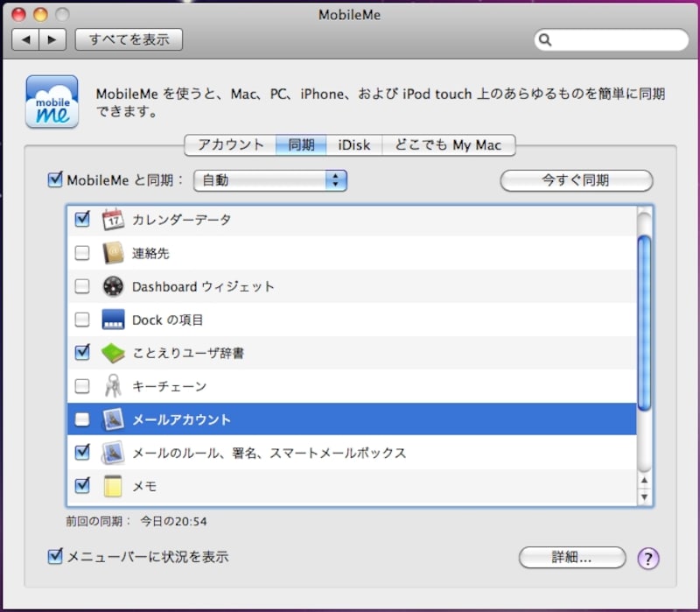The width and height of the screenshot is (700, 612).
Task: Click the green dictionary book icon
Action: [113, 353]
